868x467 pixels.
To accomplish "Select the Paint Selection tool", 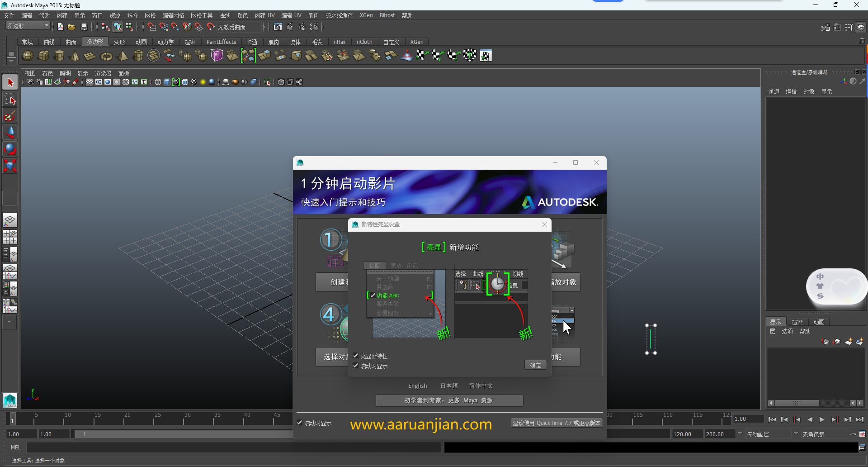I will (x=9, y=116).
